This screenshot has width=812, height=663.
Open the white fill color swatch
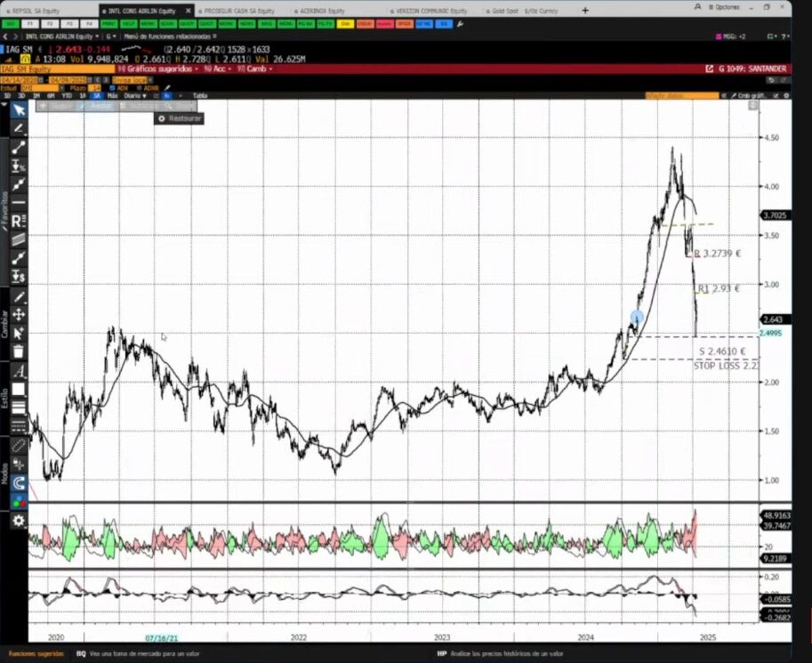point(19,389)
